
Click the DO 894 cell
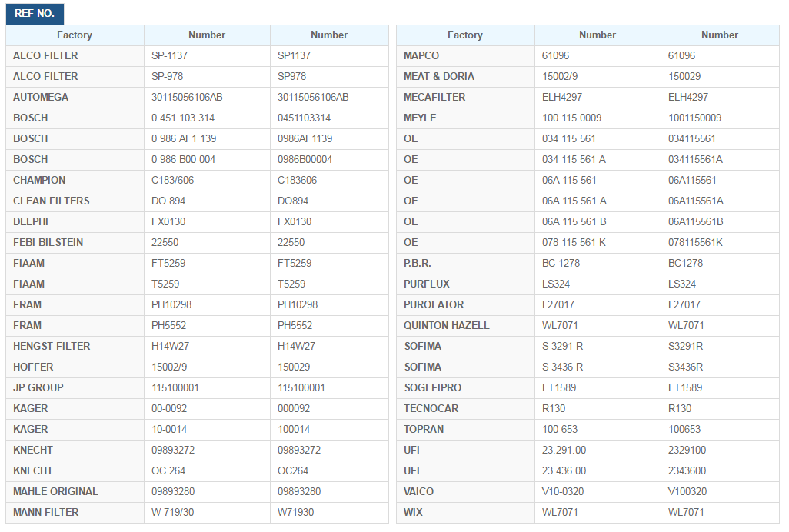[x=207, y=201]
